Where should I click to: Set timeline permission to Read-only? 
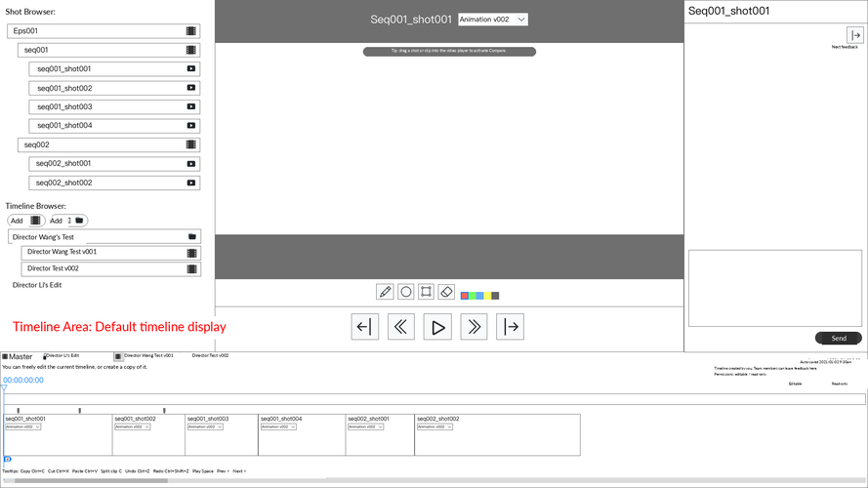[840, 384]
